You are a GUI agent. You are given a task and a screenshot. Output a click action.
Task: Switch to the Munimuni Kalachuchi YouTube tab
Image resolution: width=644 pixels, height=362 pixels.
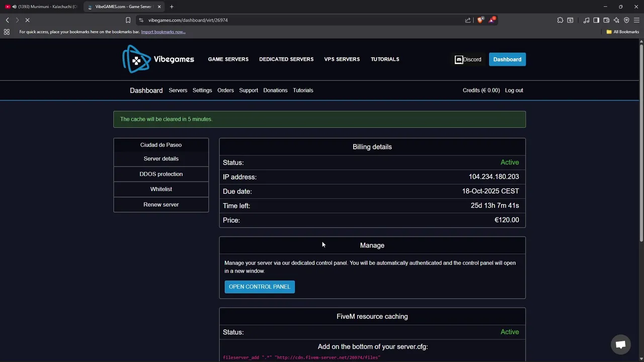[x=41, y=7]
